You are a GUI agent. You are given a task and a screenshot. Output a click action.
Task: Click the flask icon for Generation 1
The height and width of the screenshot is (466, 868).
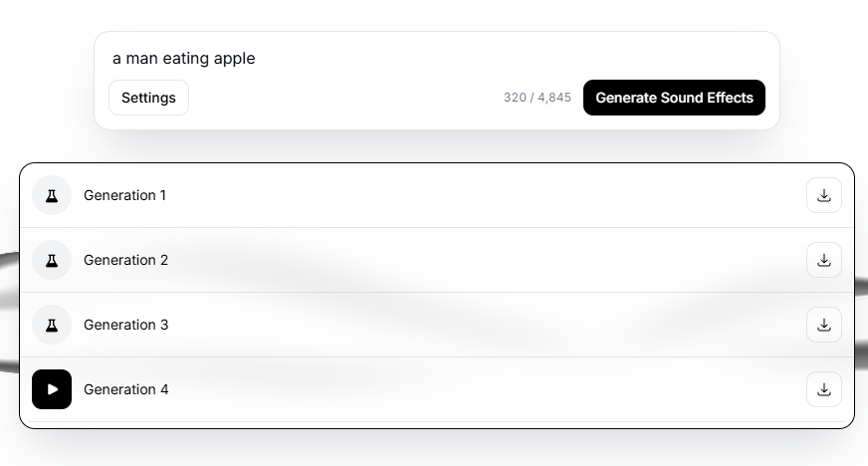pyautogui.click(x=52, y=195)
